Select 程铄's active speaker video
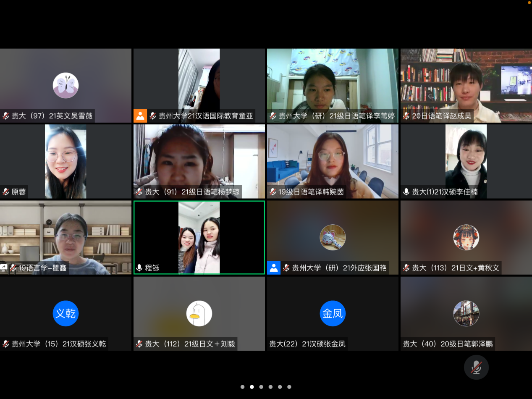The width and height of the screenshot is (532, 399). pyautogui.click(x=199, y=238)
